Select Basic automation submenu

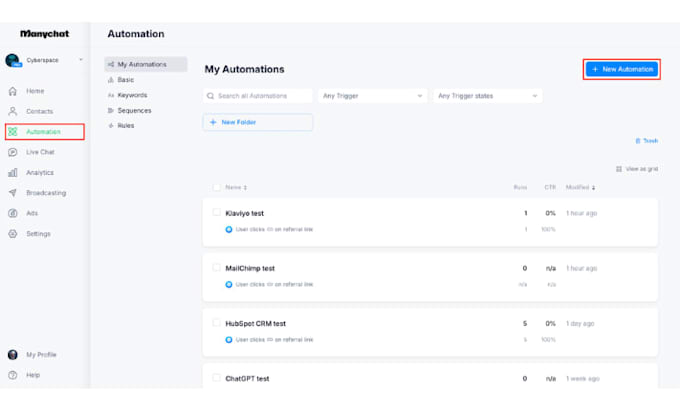click(x=126, y=80)
